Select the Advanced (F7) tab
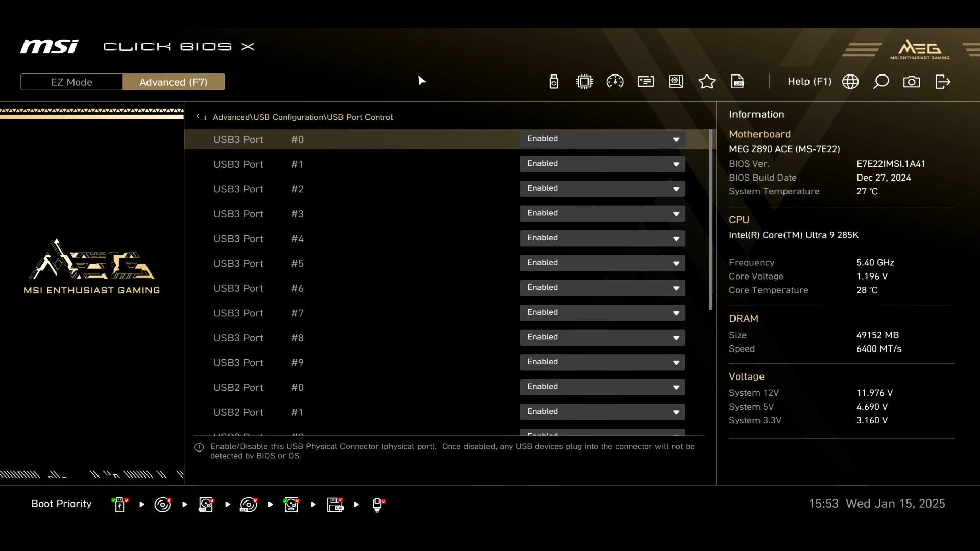This screenshot has width=980, height=551. click(x=174, y=82)
